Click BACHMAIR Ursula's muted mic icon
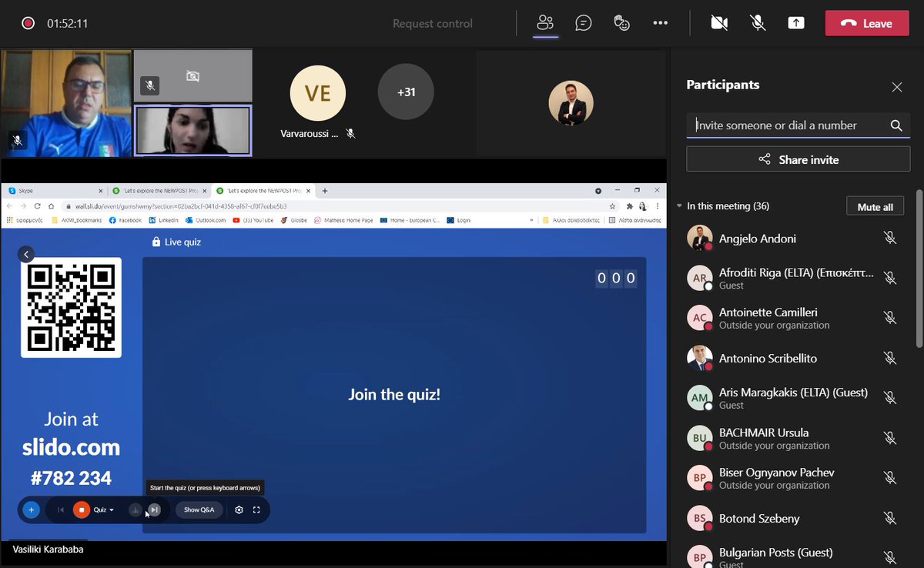 [x=890, y=438]
